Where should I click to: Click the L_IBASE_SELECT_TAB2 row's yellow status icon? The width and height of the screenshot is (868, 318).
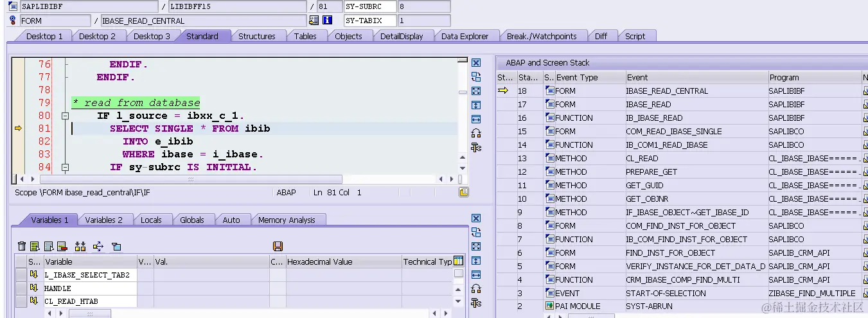pyautogui.click(x=33, y=275)
